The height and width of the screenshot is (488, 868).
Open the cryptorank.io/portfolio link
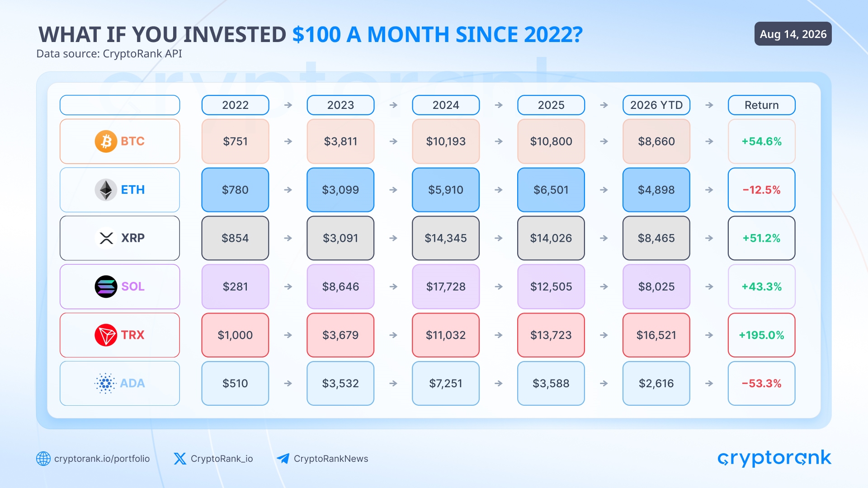tap(102, 459)
